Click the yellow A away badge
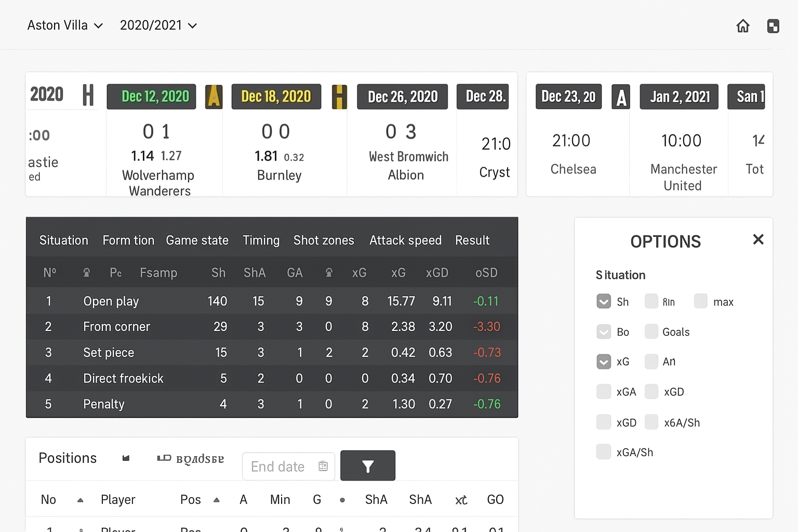 214,97
